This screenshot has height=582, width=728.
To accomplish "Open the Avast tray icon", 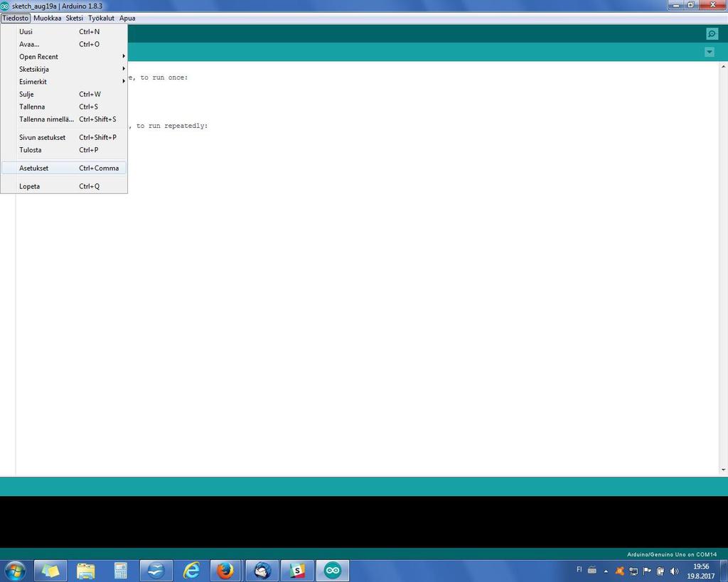I will (x=619, y=571).
